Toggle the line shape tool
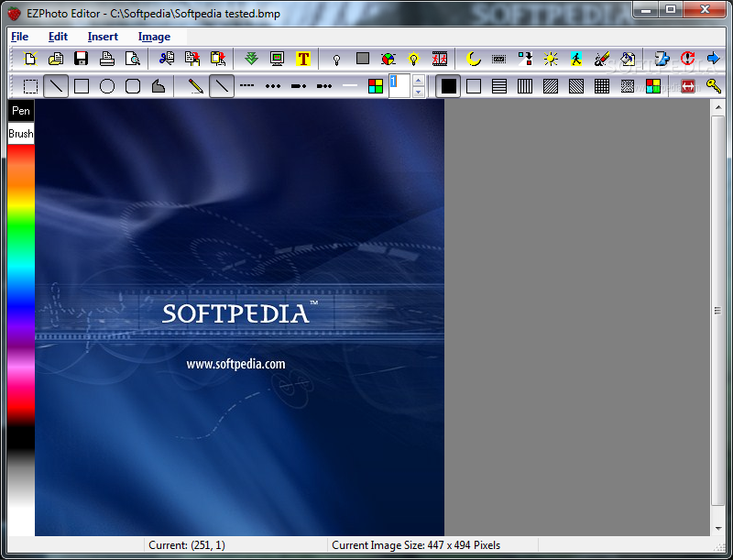The image size is (733, 560). (56, 86)
